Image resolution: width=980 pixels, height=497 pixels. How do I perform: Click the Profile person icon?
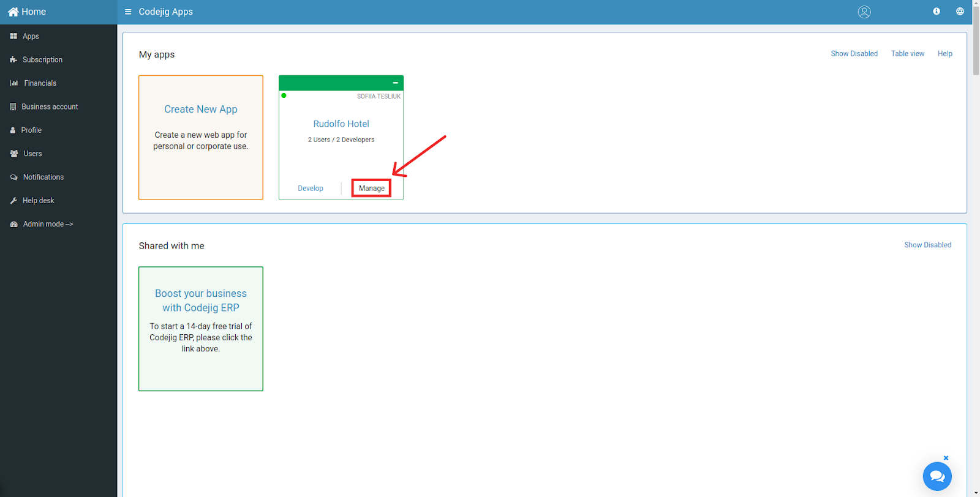point(13,130)
